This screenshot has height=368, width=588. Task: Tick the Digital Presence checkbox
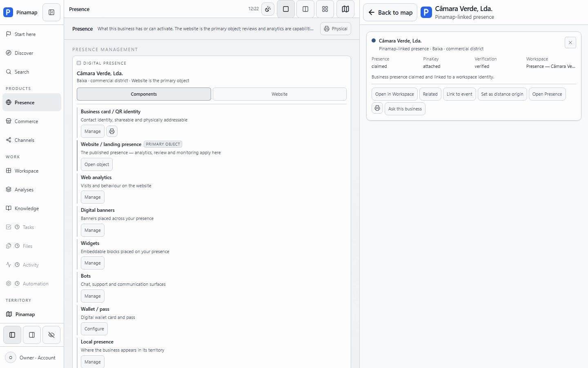click(79, 63)
